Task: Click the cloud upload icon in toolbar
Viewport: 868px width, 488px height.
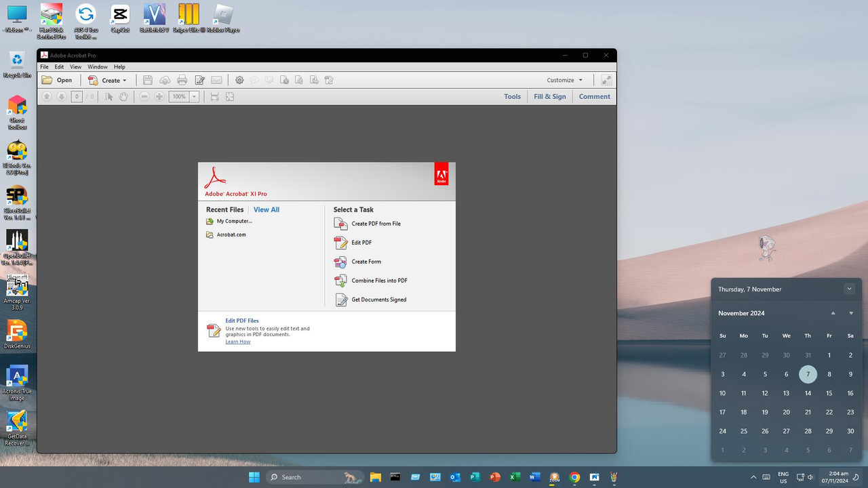Action: (165, 80)
